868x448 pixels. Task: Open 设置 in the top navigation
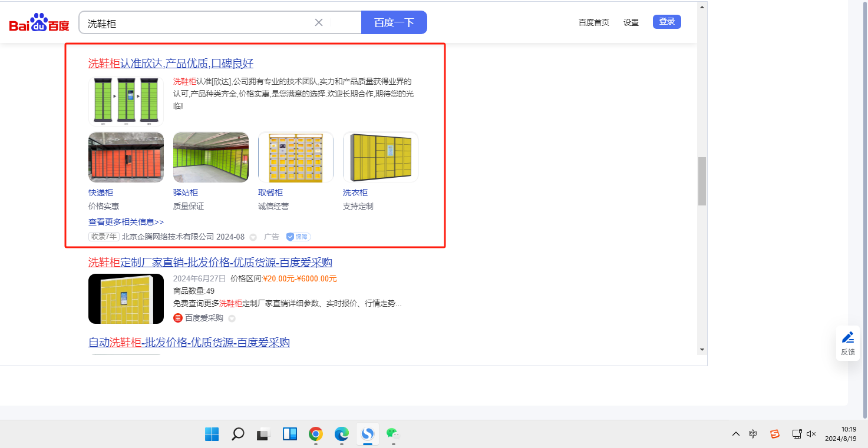point(631,22)
